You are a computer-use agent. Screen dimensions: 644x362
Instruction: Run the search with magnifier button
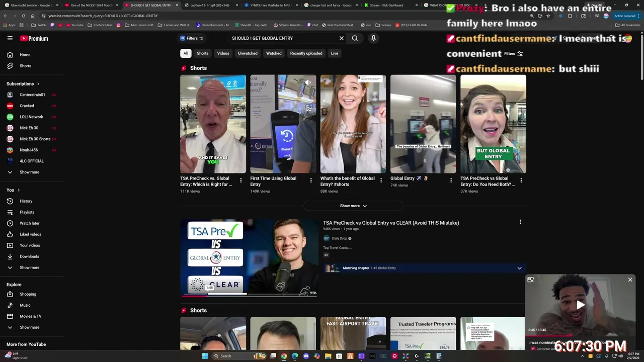[x=355, y=38]
